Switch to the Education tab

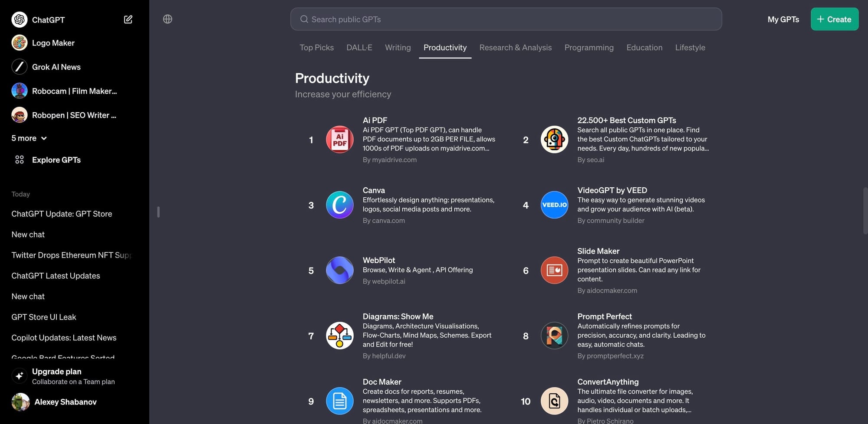pyautogui.click(x=644, y=48)
